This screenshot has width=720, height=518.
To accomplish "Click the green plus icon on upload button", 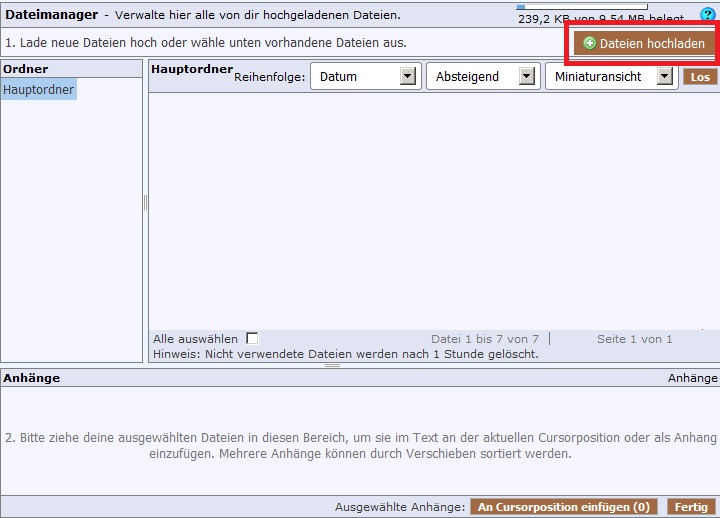I will pos(589,44).
